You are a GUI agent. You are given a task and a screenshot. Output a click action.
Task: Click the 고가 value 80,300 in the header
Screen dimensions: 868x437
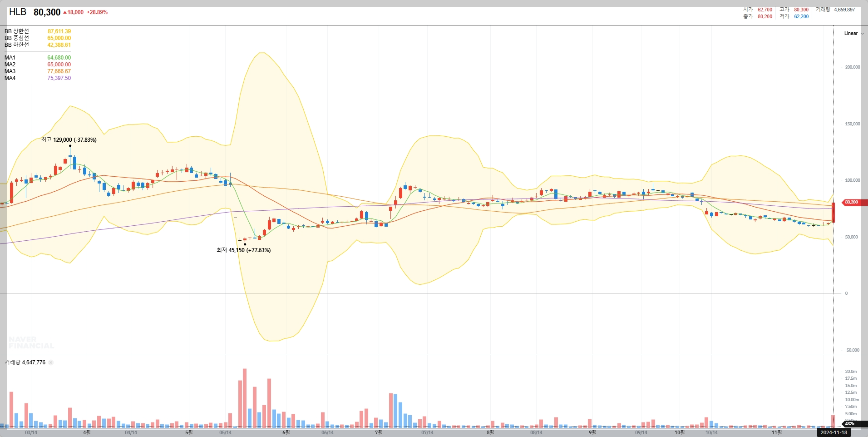coord(801,10)
